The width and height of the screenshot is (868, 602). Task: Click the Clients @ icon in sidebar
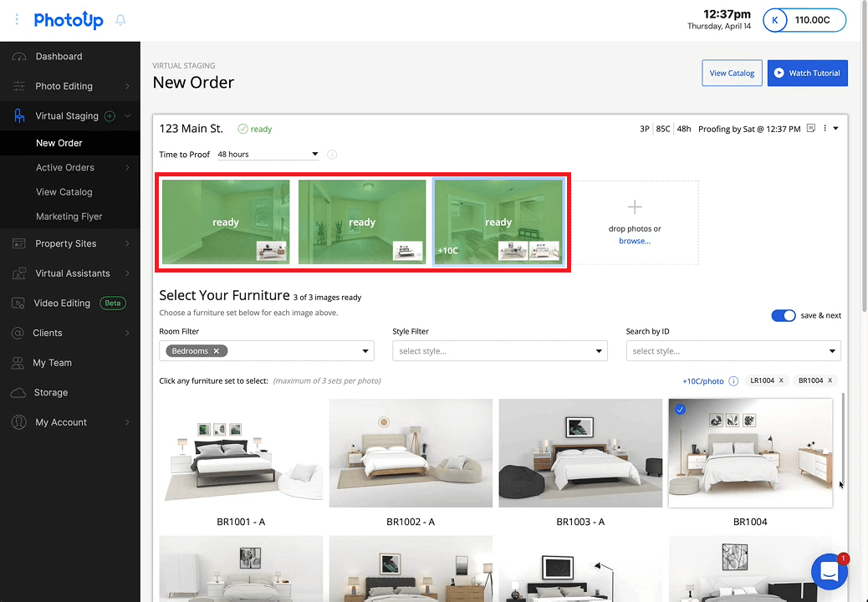tap(20, 333)
